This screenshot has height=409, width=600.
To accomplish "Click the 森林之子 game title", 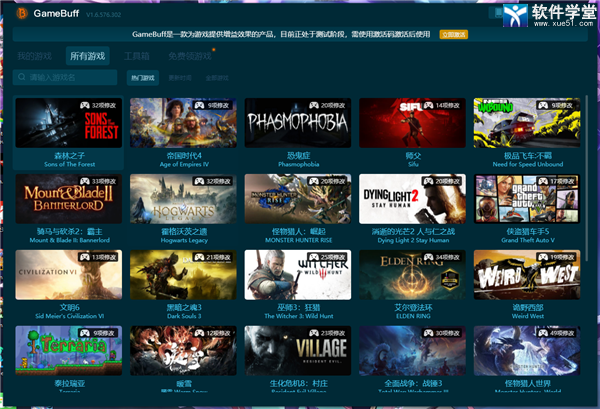I will 69,156.
